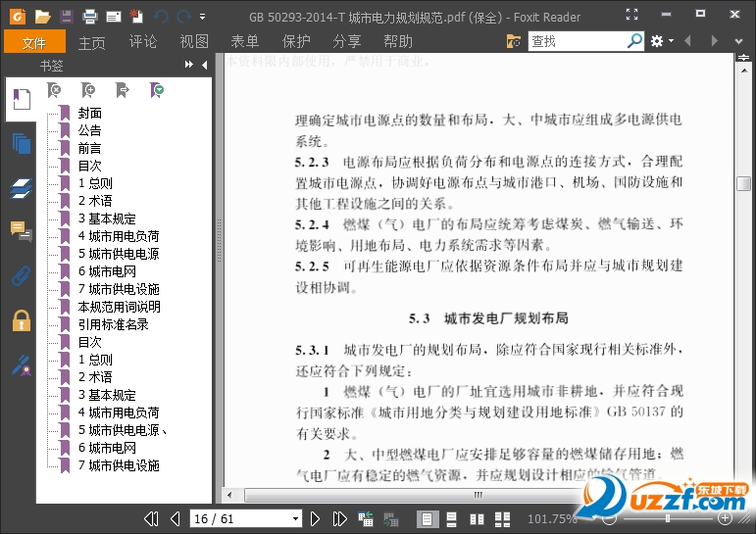Collapse the bookmarks panel arrow
This screenshot has width=756, height=534.
coord(205,65)
